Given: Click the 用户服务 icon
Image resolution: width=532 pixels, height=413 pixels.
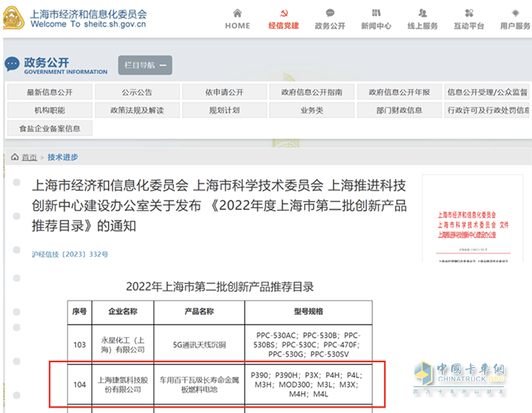Looking at the screenshot, I should pos(515,13).
